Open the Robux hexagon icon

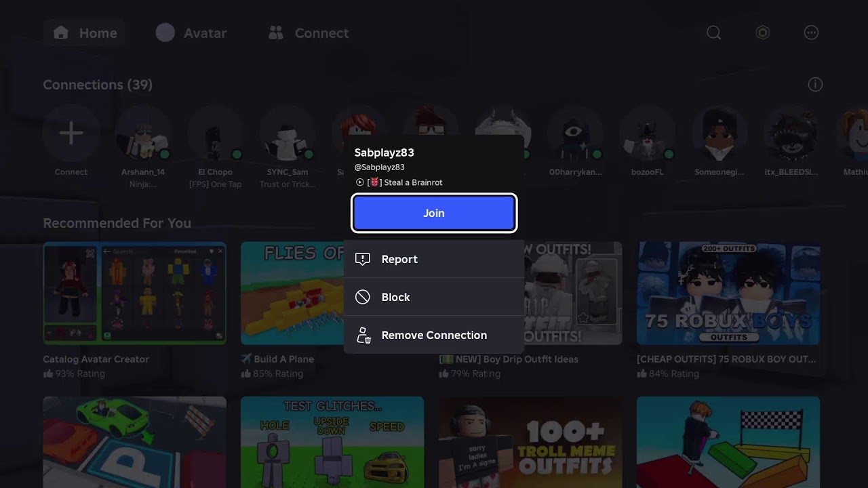763,33
